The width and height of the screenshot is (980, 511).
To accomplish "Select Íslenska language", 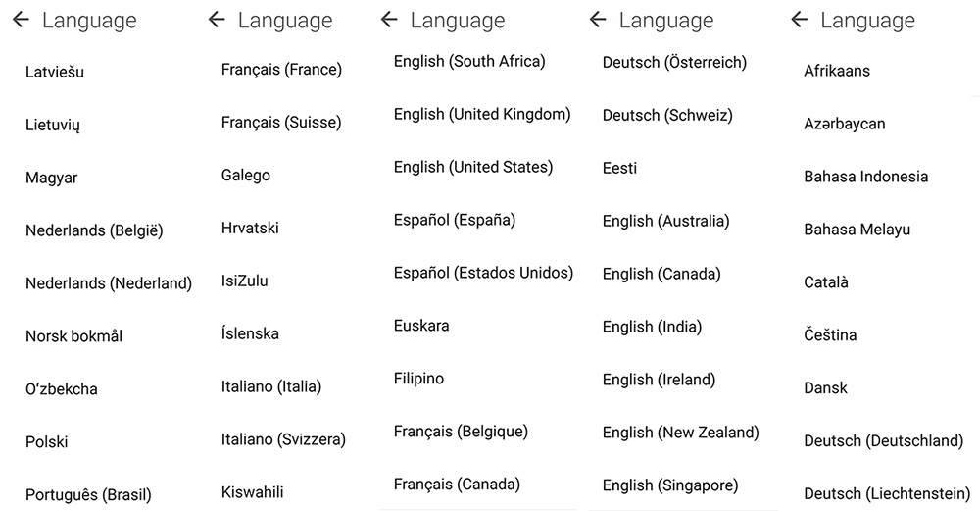I will click(x=250, y=333).
